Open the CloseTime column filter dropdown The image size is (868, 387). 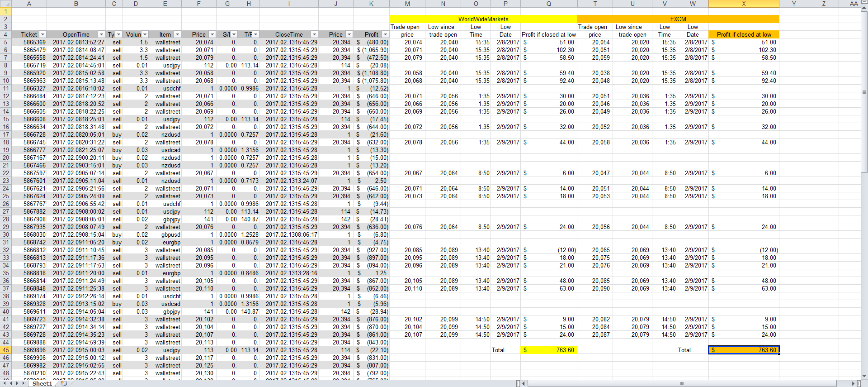[x=314, y=34]
